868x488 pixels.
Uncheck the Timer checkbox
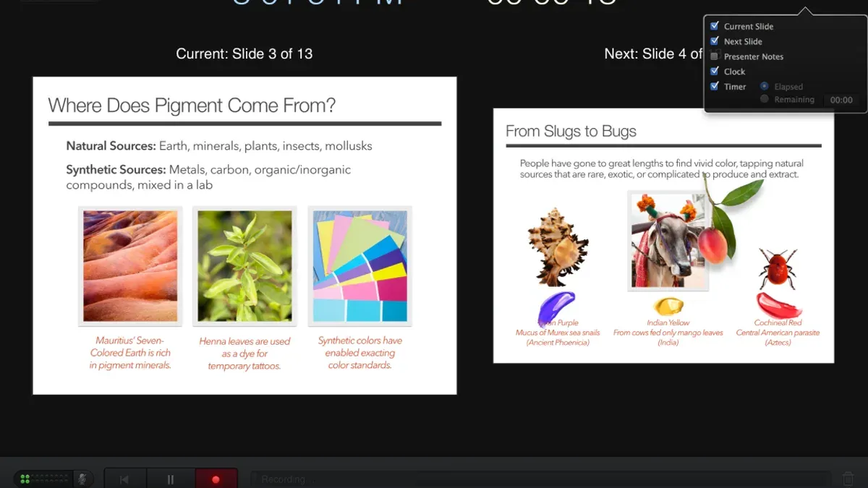pyautogui.click(x=715, y=86)
